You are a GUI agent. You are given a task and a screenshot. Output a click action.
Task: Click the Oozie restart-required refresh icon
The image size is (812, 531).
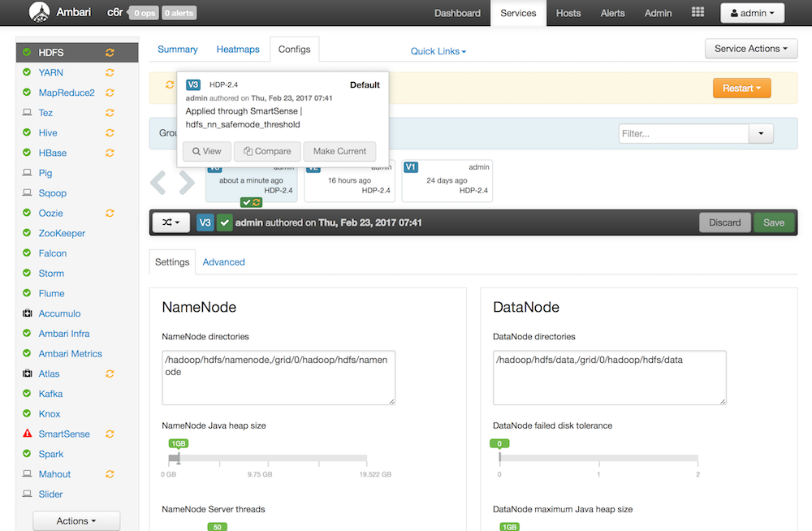click(x=110, y=213)
